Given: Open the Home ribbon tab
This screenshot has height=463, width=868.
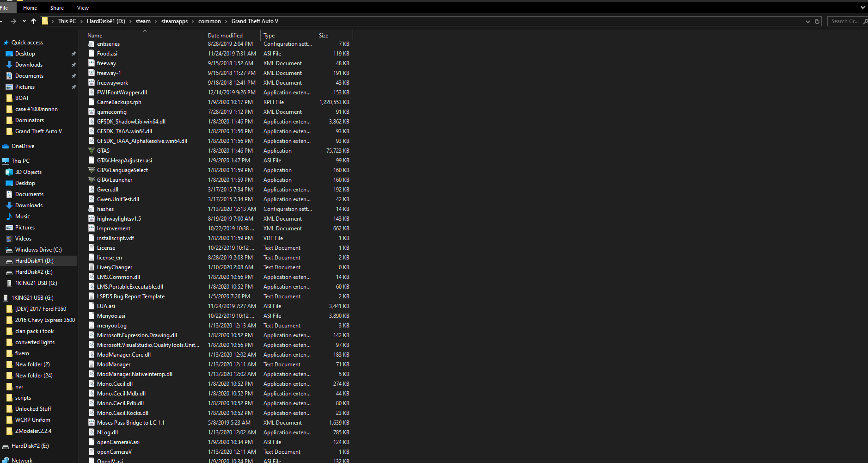Looking at the screenshot, I should coord(30,8).
